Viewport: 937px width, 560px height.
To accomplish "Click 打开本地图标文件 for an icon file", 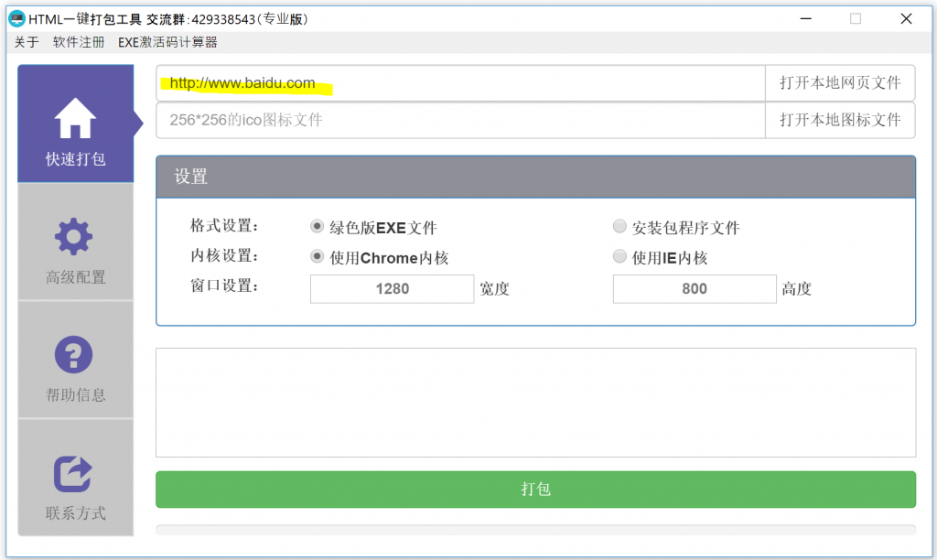I will (x=840, y=120).
